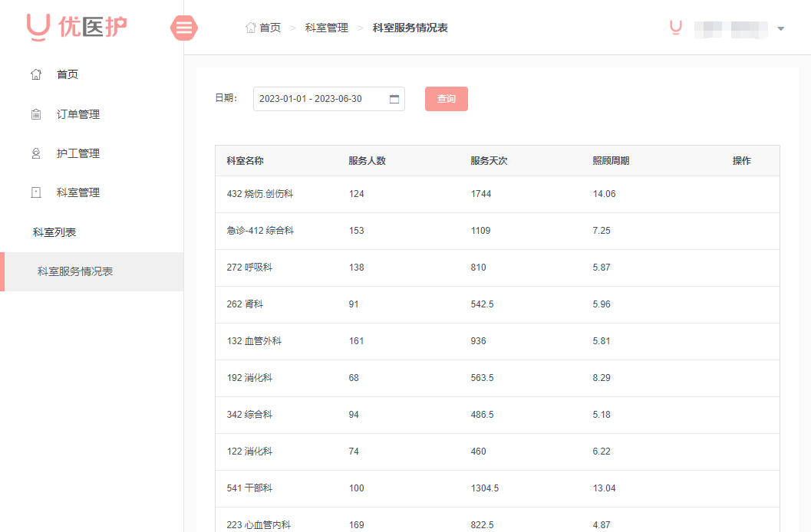The height and width of the screenshot is (532, 811).
Task: Click the 日期: label
Action: pyautogui.click(x=226, y=98)
